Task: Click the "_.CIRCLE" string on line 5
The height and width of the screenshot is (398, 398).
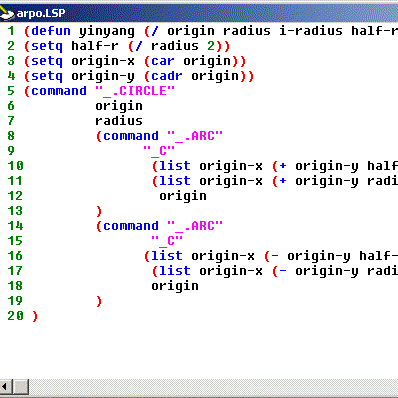Action: click(135, 91)
